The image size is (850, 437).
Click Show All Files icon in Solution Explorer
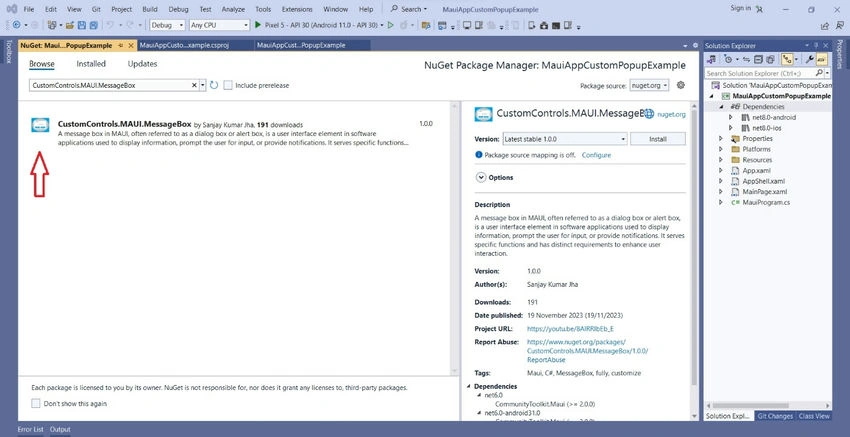pyautogui.click(x=770, y=60)
